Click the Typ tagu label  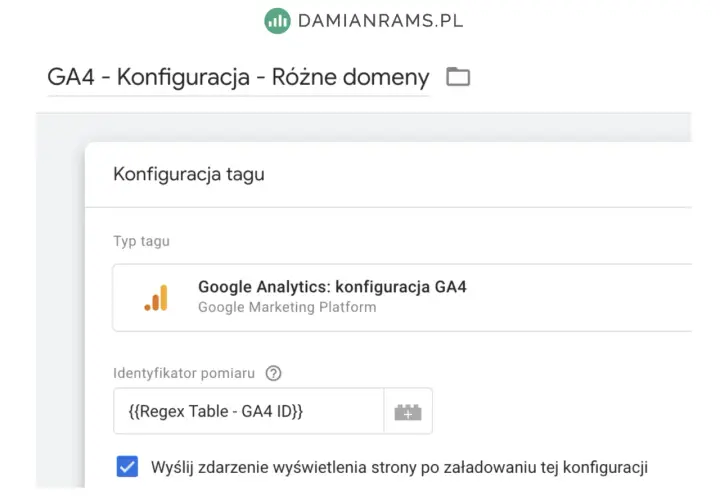tap(141, 241)
